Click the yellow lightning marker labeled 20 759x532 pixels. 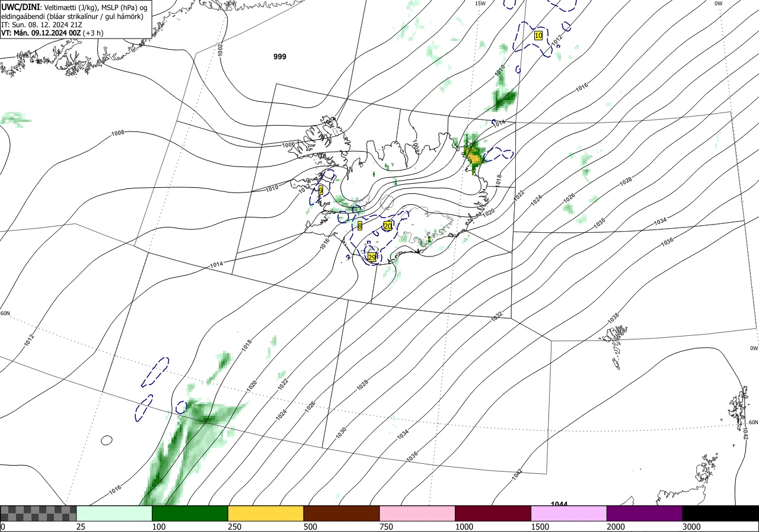pyautogui.click(x=388, y=226)
